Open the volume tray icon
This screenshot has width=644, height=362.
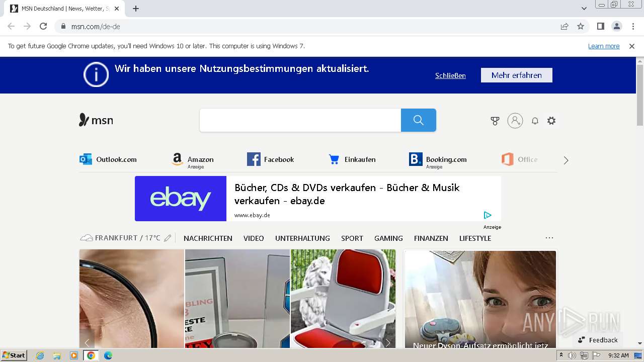pyautogui.click(x=572, y=355)
